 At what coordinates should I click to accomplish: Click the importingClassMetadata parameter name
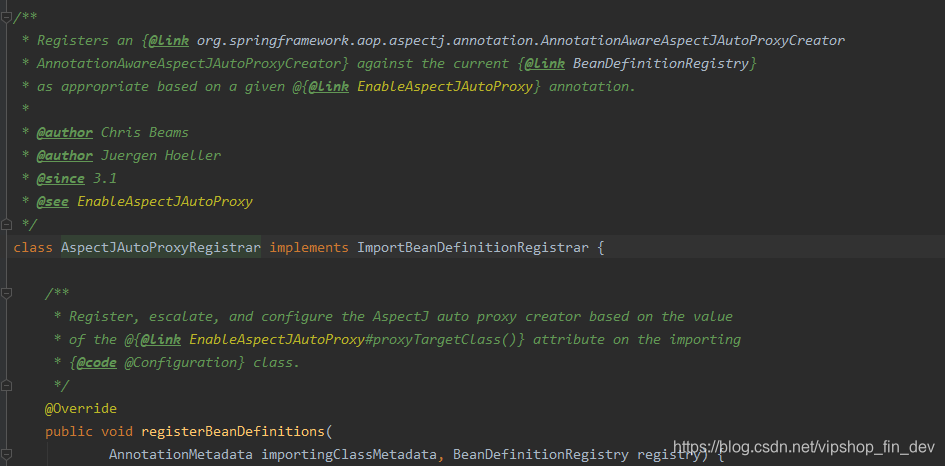[349, 454]
